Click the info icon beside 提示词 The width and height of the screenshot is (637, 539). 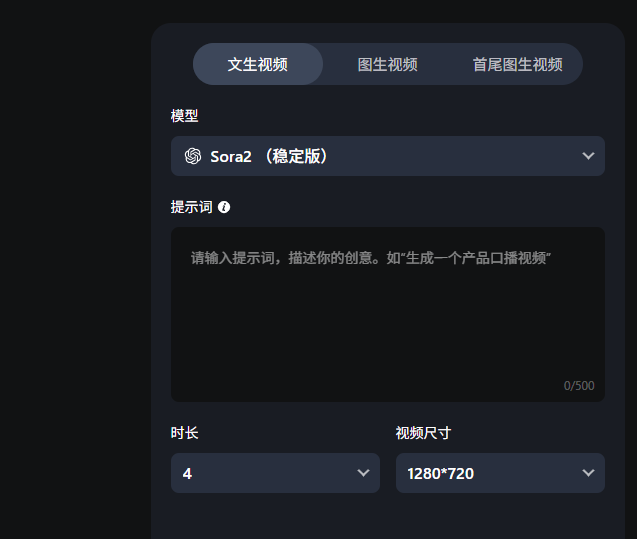224,207
